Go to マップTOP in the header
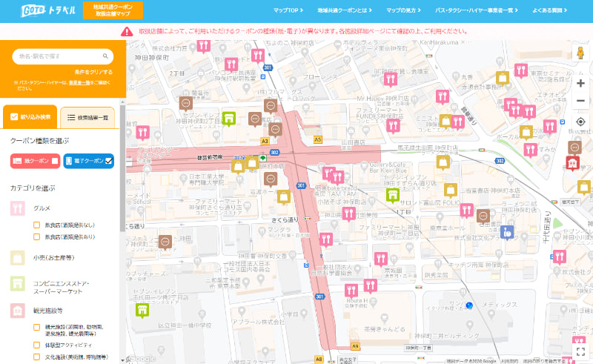Viewport: 593px width, 364px height. 288,10
